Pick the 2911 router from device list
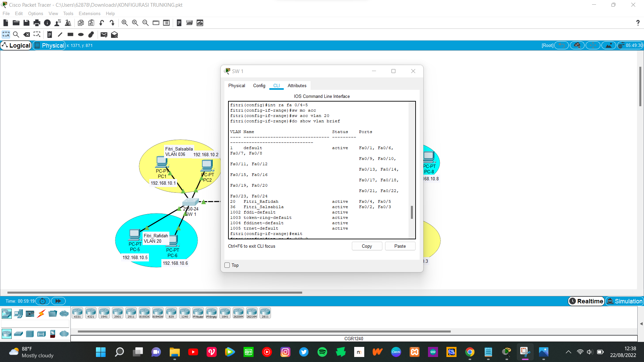This screenshot has width=644, height=362. click(x=131, y=313)
